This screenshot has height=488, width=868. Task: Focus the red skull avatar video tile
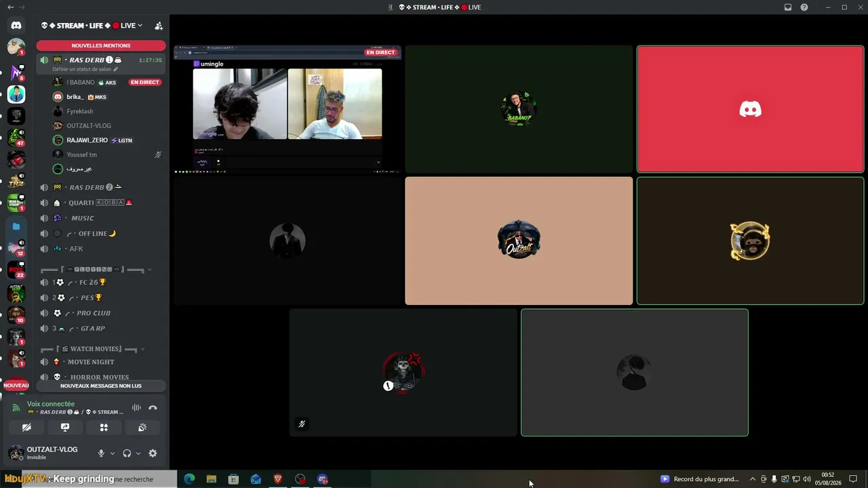403,373
